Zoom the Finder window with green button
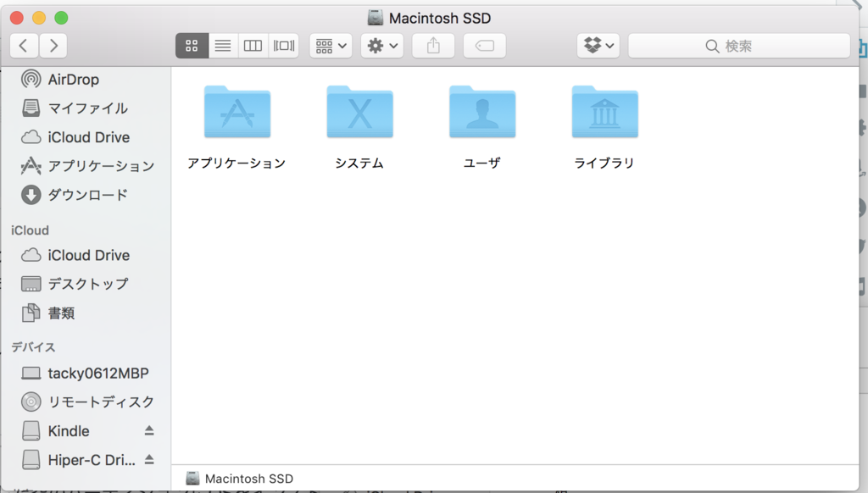 click(61, 18)
